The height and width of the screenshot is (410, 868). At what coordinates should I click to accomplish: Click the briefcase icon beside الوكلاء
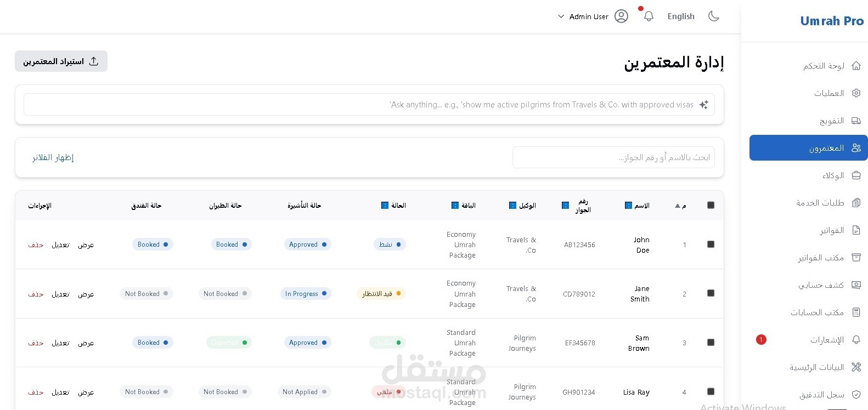coord(856,175)
